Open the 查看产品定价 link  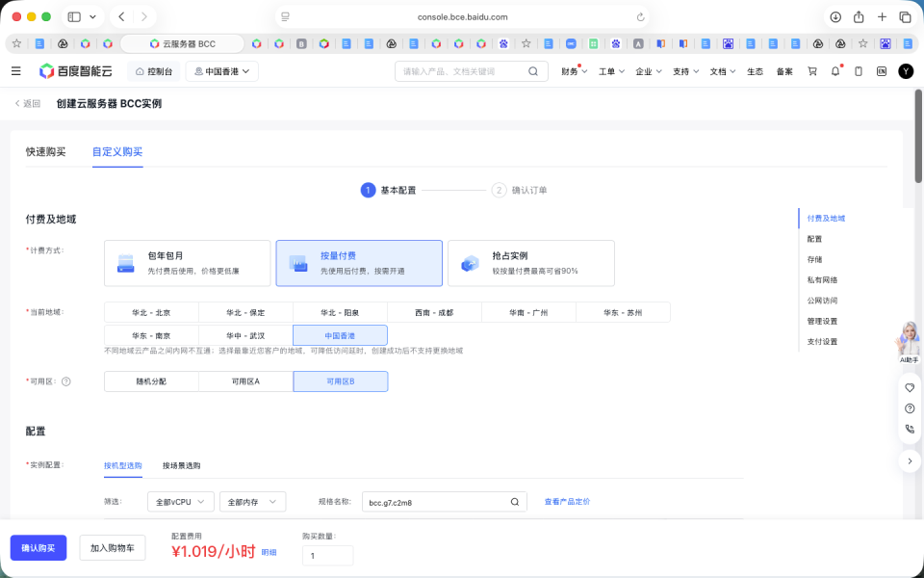coord(567,502)
